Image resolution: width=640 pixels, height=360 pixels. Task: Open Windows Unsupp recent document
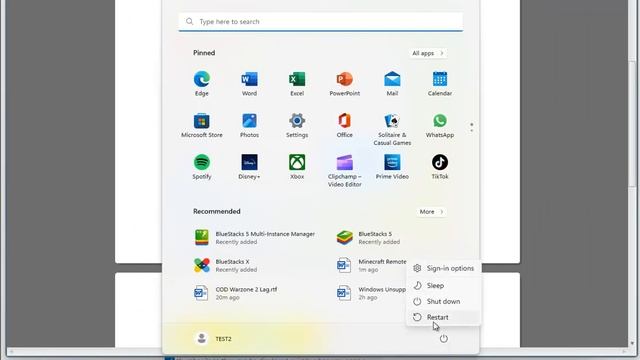pos(371,293)
